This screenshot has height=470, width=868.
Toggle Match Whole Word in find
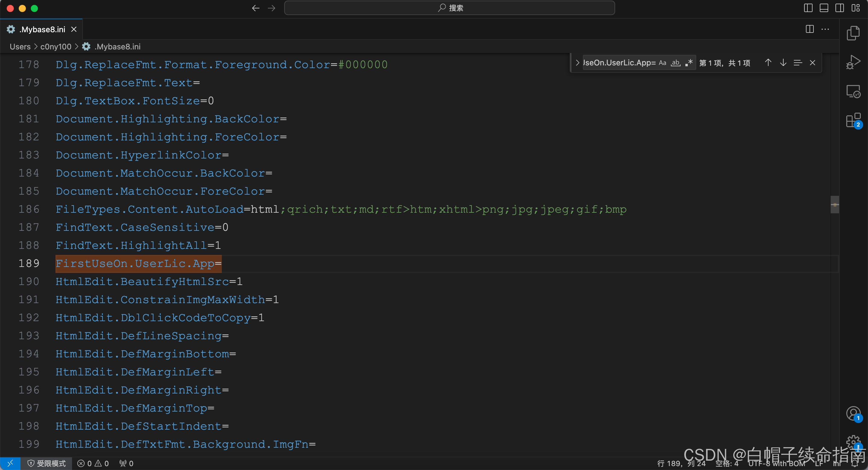pos(676,63)
